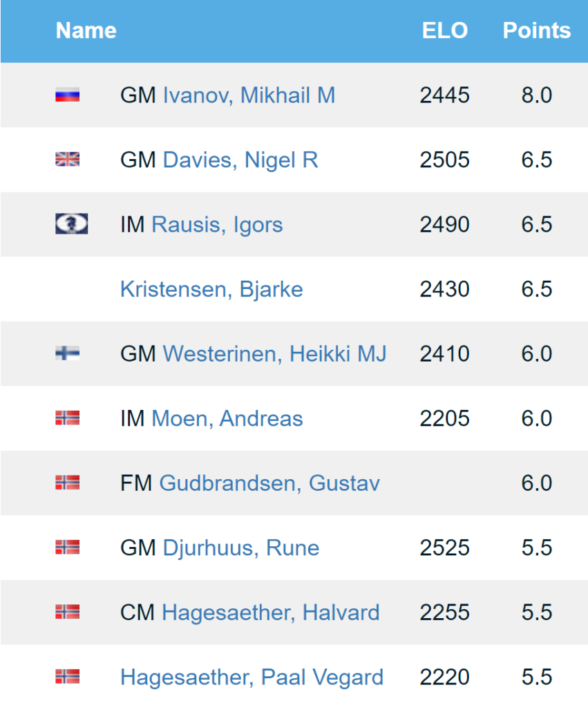The image size is (588, 708).
Task: Open the Davies, Nigel R profile link
Action: (240, 160)
